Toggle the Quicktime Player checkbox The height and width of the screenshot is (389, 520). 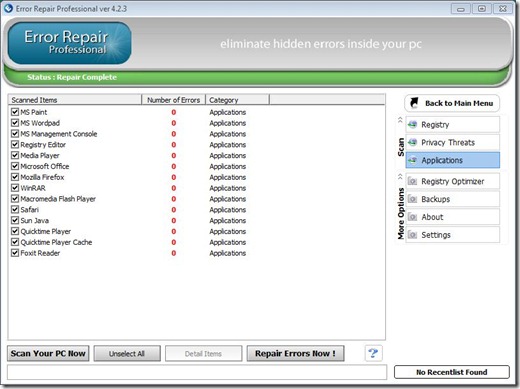click(x=15, y=231)
